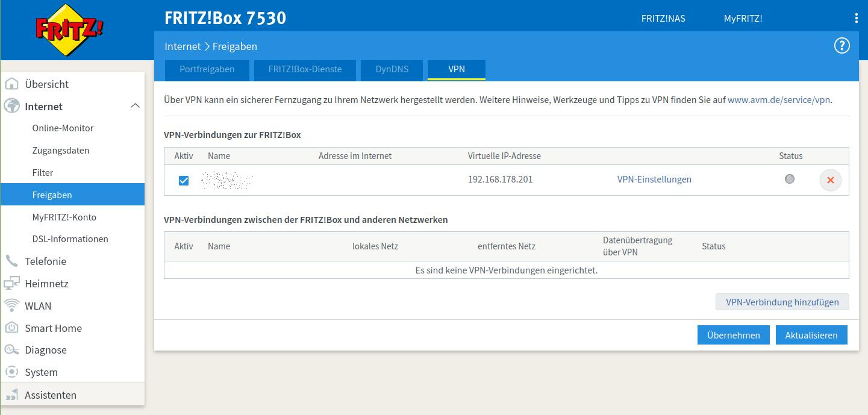Click the Telefonie phone icon
868x415 pixels.
[x=11, y=261]
